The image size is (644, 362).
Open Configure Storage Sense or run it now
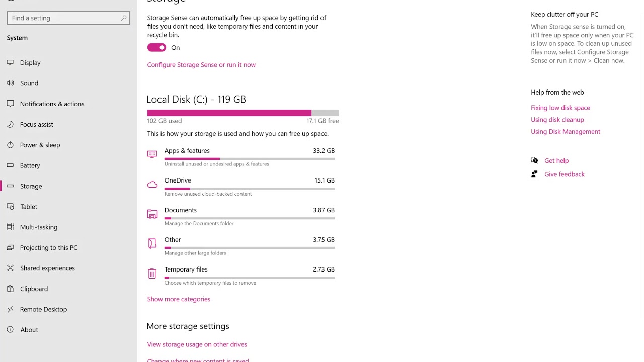201,65
